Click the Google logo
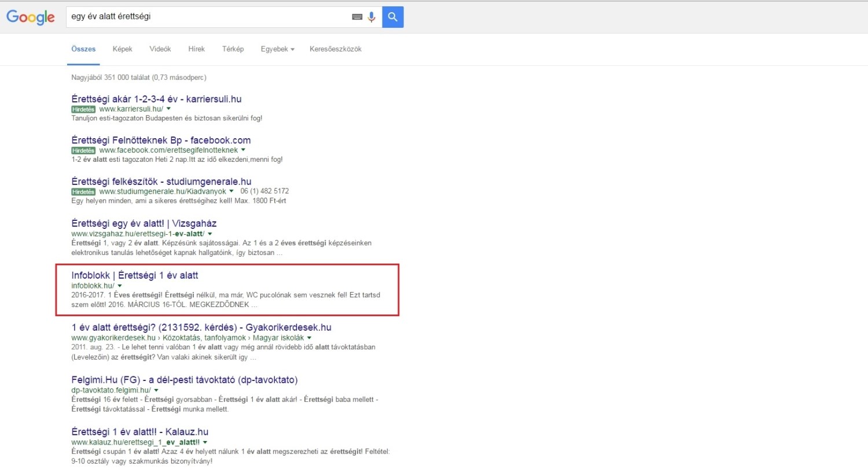 [31, 17]
